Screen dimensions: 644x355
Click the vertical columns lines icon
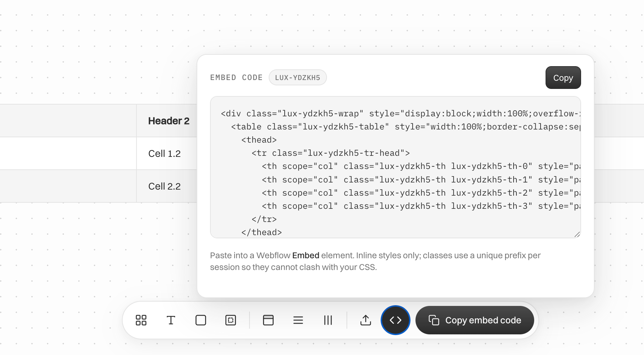(x=328, y=320)
